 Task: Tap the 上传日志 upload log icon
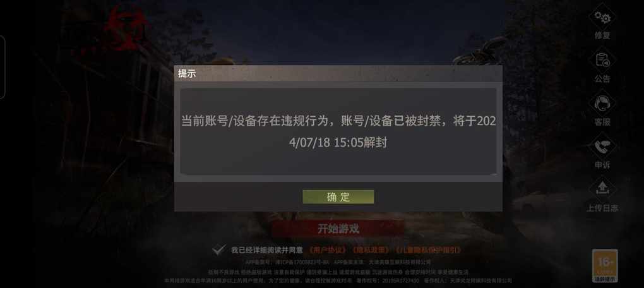tap(602, 189)
